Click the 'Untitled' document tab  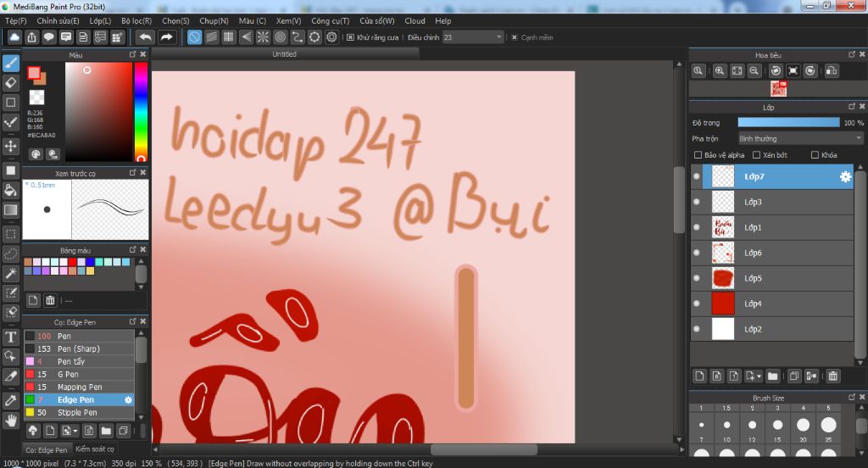(x=285, y=54)
